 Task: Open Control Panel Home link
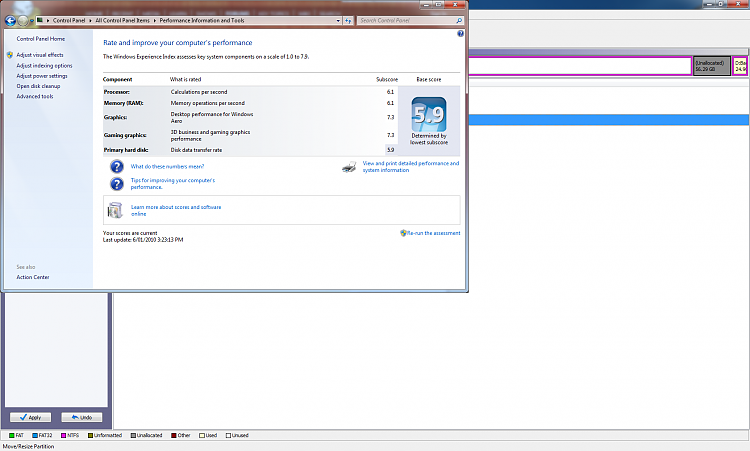coord(41,39)
